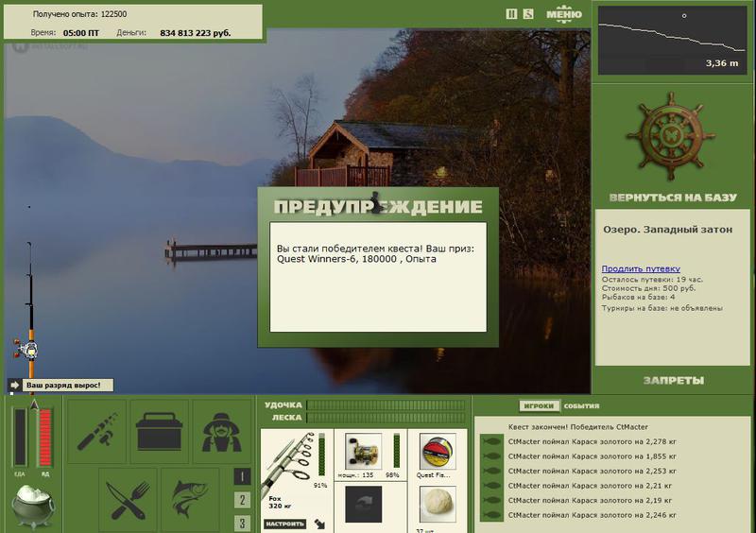The height and width of the screenshot is (533, 756).
Task: Select rod slot 1
Action: coord(242,476)
